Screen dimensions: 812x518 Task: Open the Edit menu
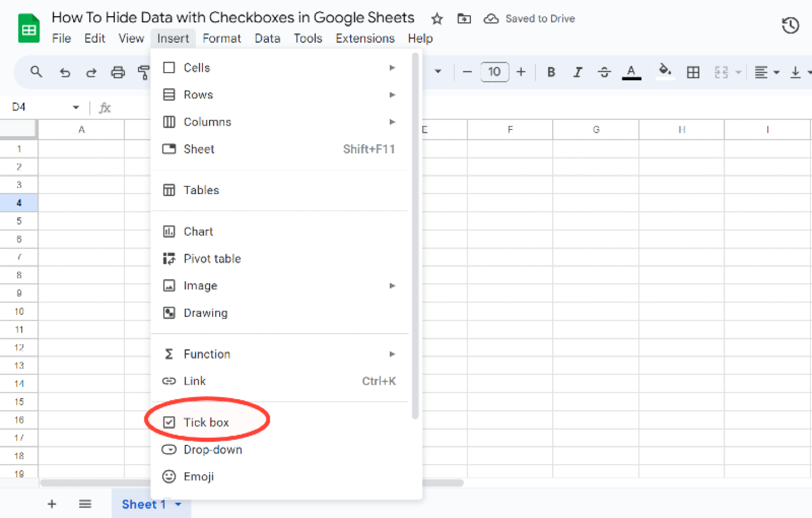click(x=95, y=38)
